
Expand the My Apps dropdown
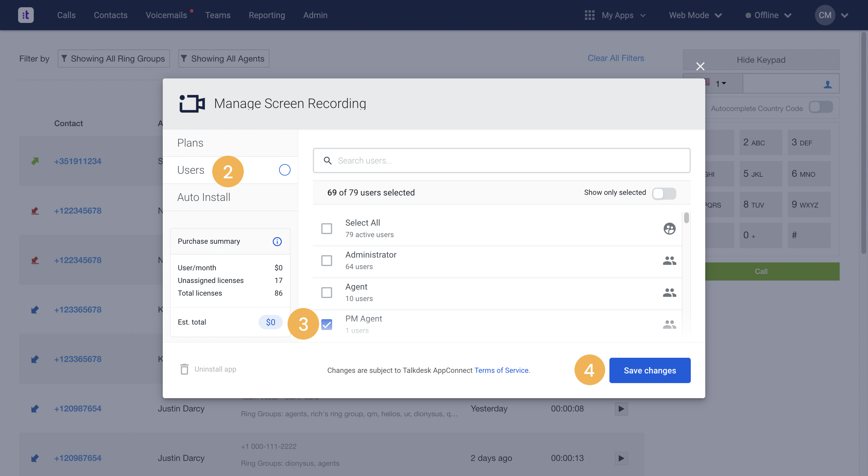(x=624, y=15)
